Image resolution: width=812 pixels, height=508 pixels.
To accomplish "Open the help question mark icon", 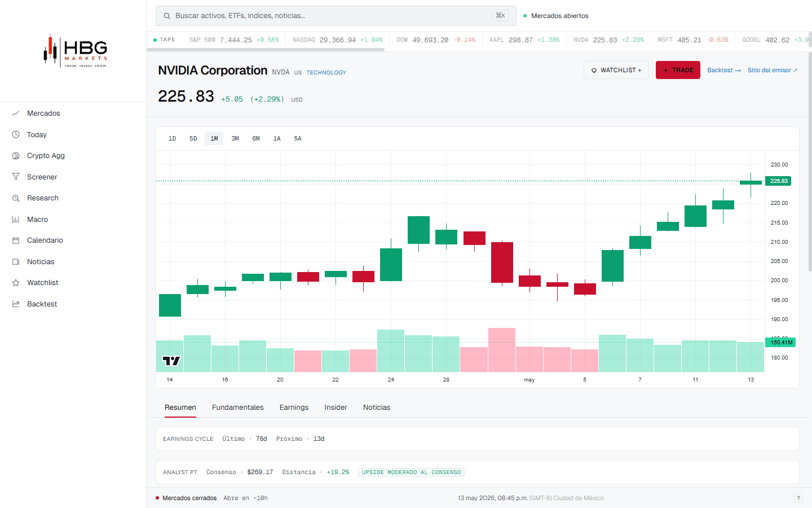I will click(798, 498).
